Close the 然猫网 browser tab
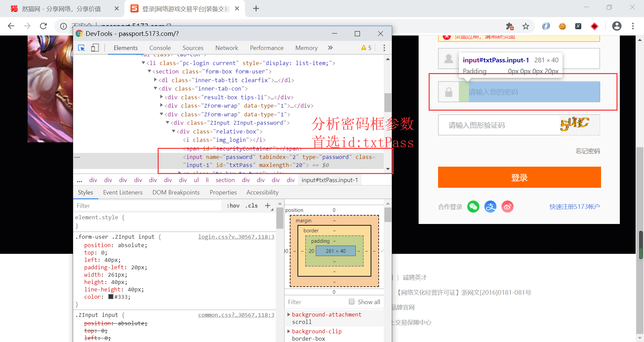 click(x=117, y=8)
